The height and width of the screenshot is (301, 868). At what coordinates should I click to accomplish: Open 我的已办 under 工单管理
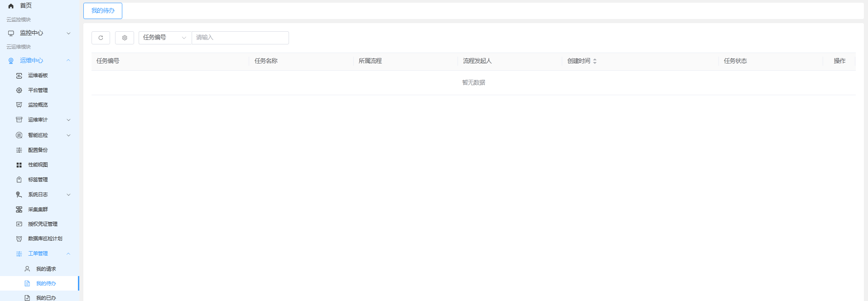tap(46, 298)
